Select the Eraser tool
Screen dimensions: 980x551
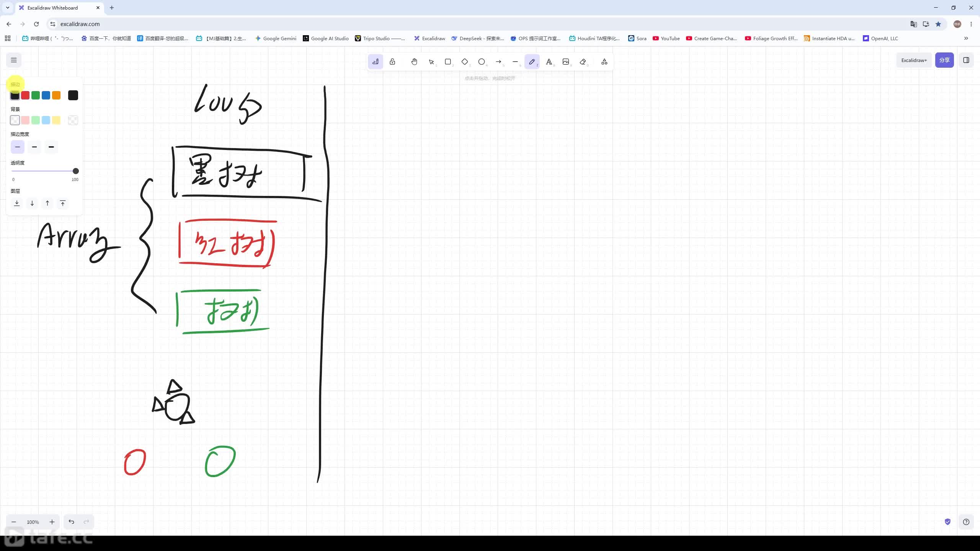click(583, 62)
